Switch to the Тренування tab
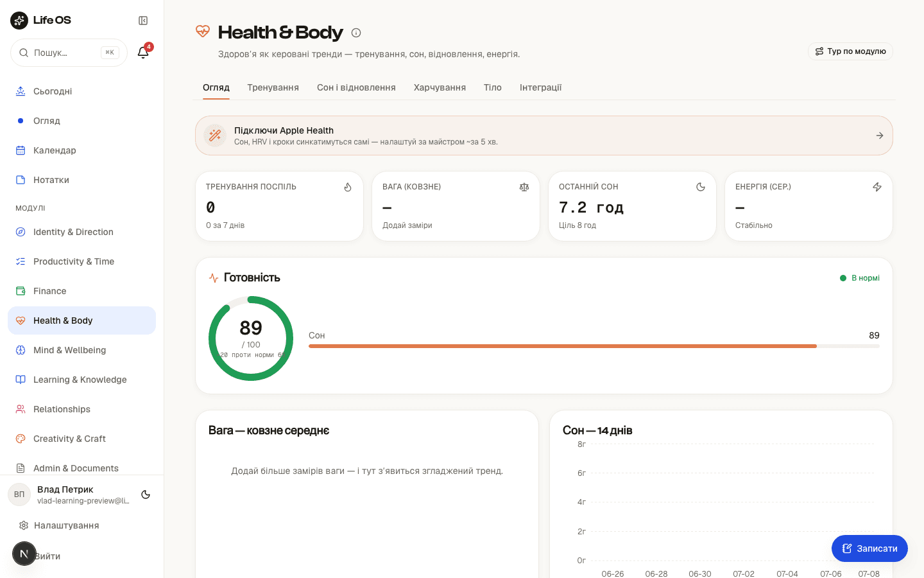 273,87
